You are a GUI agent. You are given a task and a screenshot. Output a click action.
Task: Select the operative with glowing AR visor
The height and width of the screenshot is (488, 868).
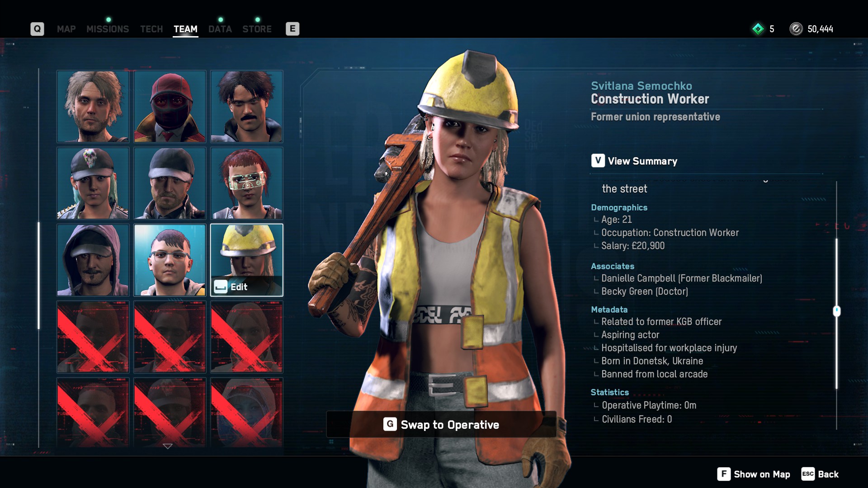click(x=247, y=183)
